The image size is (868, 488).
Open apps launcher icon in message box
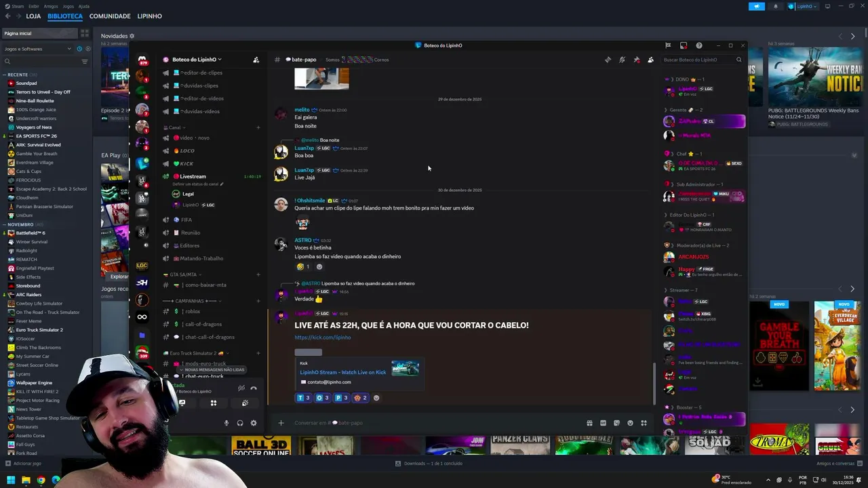tap(644, 423)
